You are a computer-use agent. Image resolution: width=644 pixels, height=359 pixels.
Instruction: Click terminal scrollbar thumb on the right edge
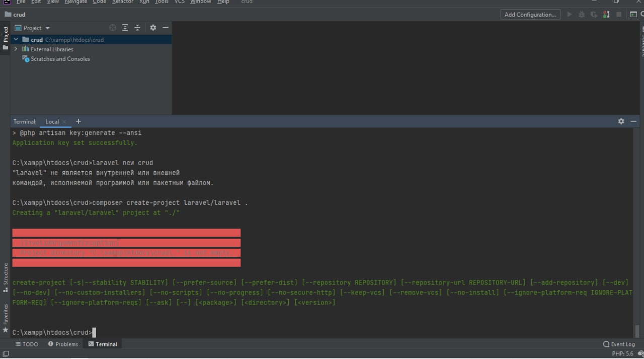[637, 331]
